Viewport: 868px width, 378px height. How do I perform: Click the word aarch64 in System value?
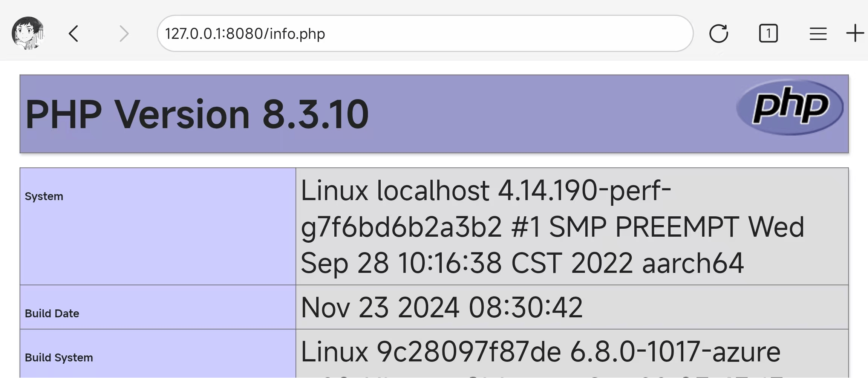tap(693, 263)
